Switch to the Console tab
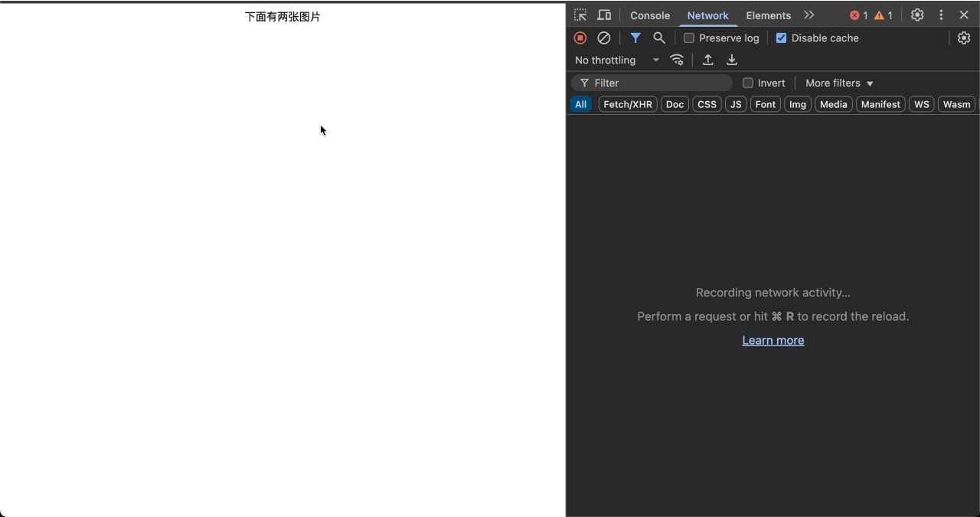 click(650, 15)
